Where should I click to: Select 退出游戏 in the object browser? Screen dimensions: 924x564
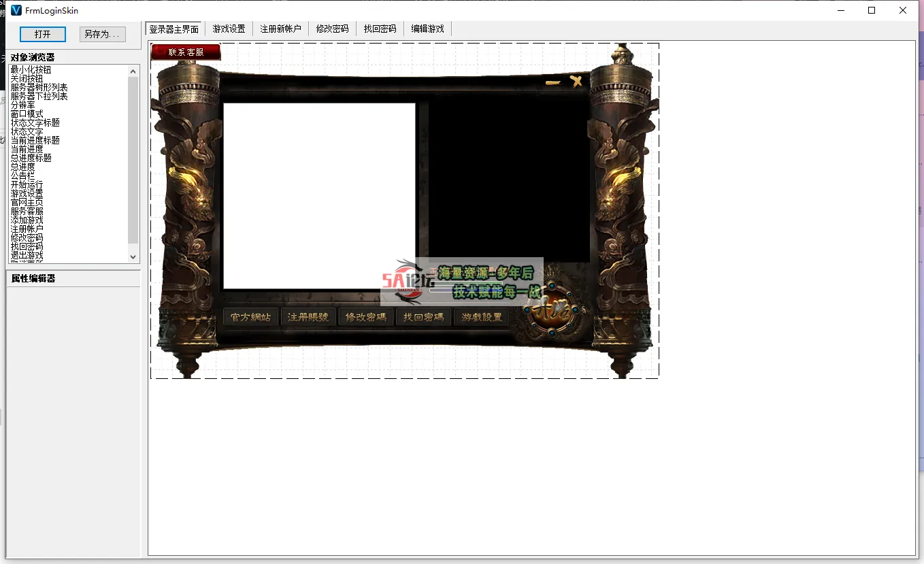click(x=27, y=254)
